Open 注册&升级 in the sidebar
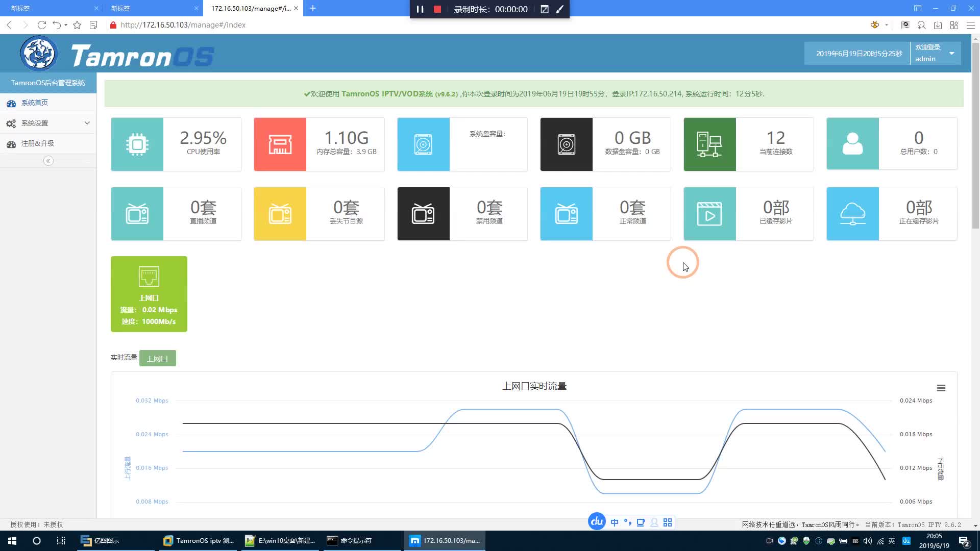This screenshot has width=980, height=551. tap(48, 143)
